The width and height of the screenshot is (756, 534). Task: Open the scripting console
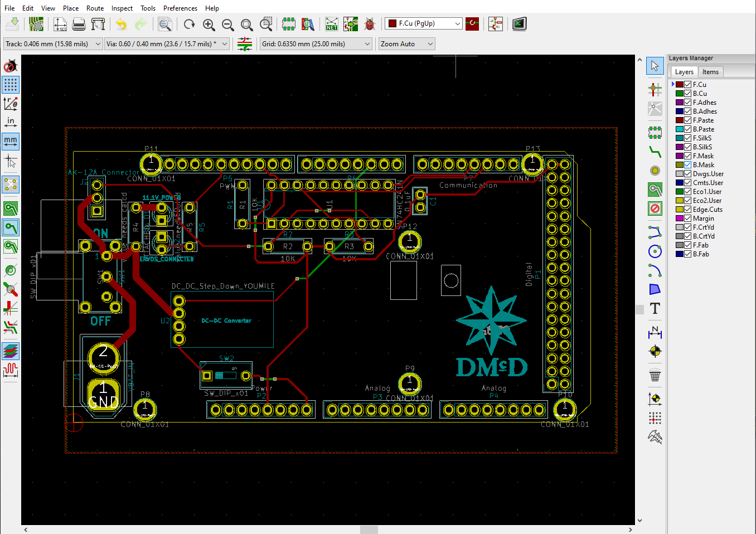[520, 24]
